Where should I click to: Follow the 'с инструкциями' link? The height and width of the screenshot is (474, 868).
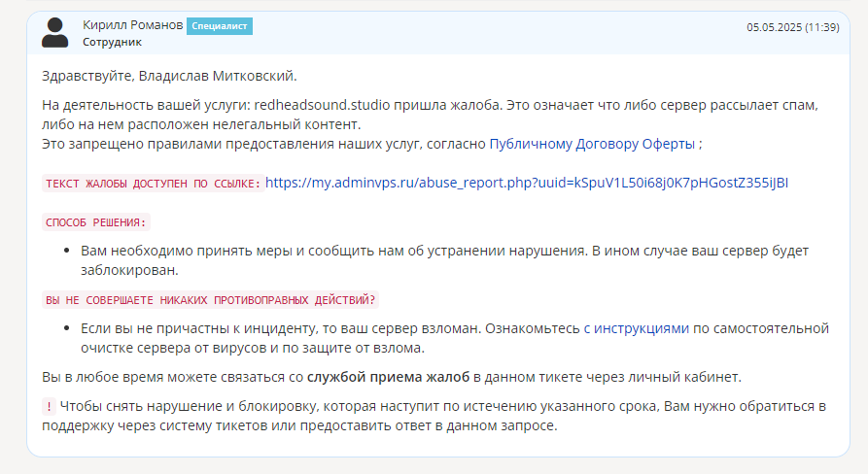(636, 328)
